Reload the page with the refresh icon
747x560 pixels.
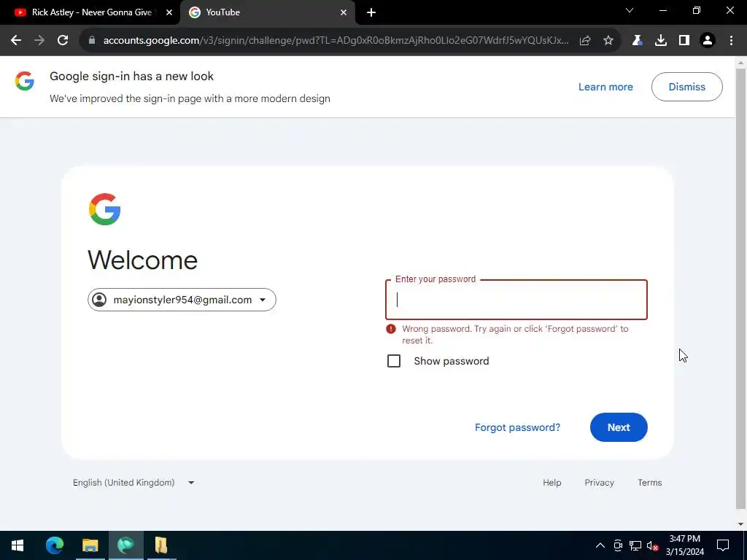point(63,41)
